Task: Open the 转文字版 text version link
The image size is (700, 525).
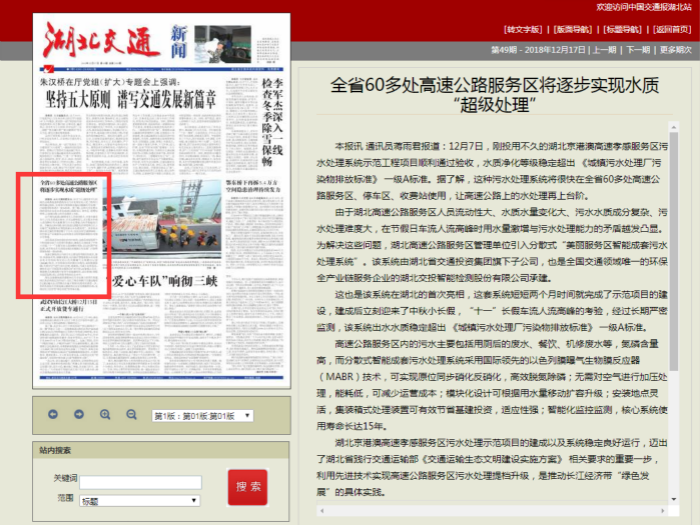Action: pyautogui.click(x=523, y=29)
